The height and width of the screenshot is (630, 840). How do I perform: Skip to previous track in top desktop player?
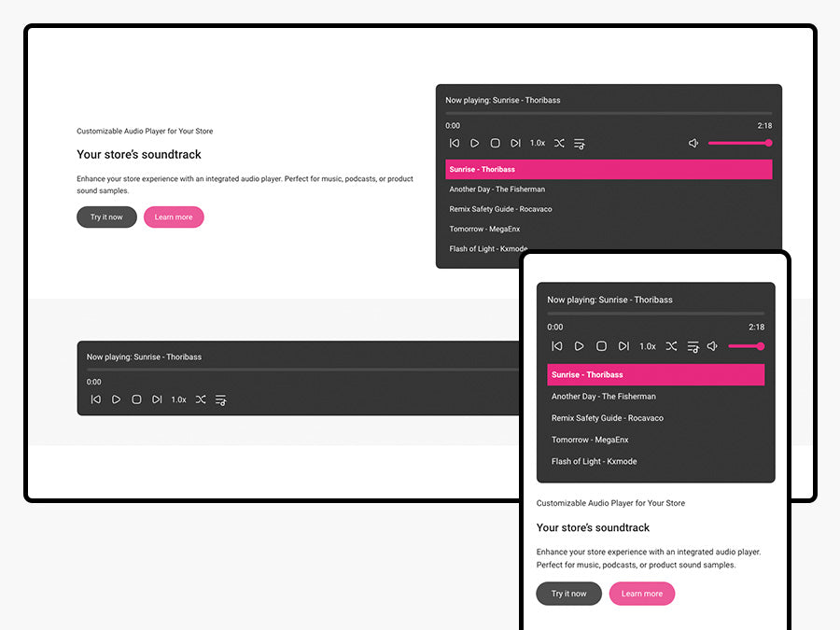[x=455, y=143]
